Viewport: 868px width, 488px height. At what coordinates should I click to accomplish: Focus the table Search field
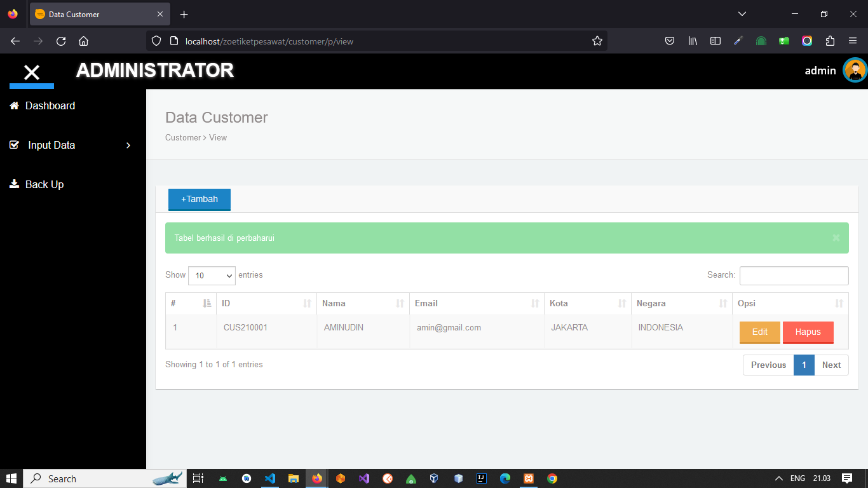794,276
